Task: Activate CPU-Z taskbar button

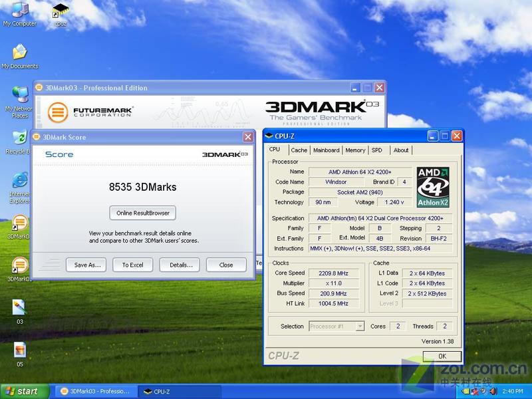Action: pos(180,392)
